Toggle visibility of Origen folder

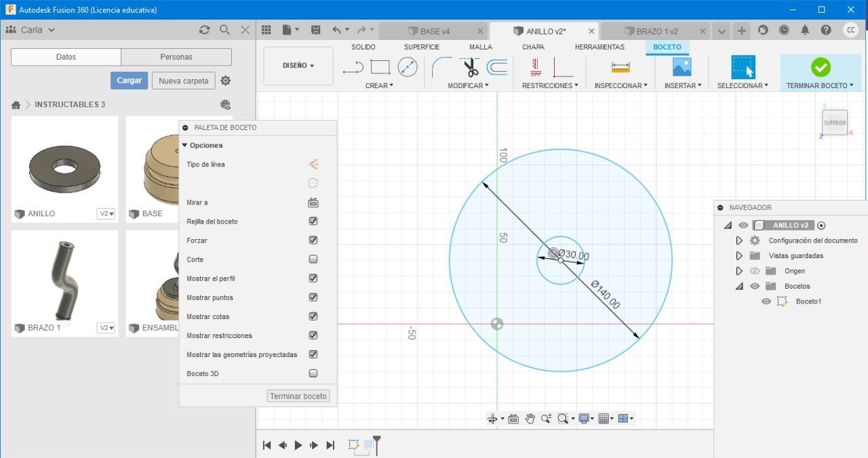click(x=755, y=271)
